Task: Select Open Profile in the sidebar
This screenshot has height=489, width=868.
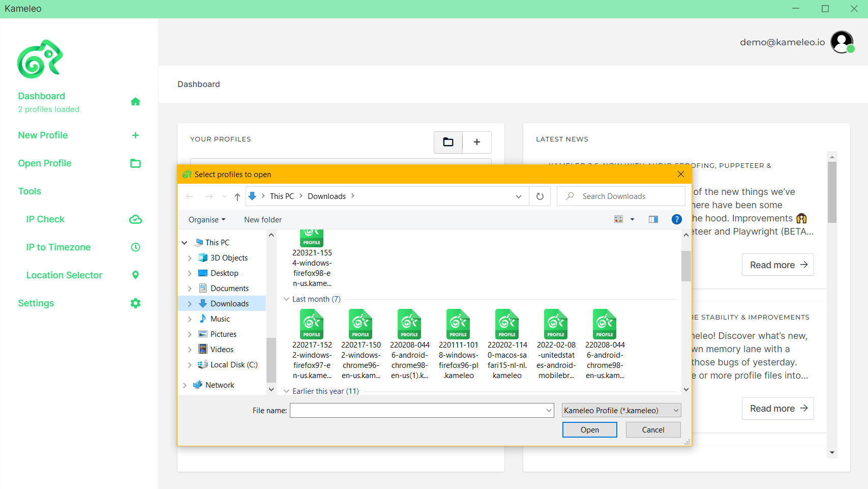Action: coord(45,163)
